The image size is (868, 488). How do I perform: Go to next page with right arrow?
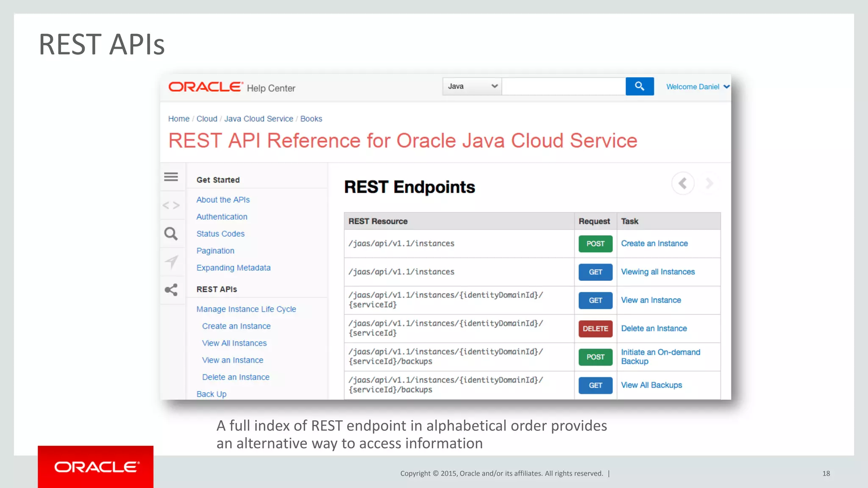[x=709, y=183]
